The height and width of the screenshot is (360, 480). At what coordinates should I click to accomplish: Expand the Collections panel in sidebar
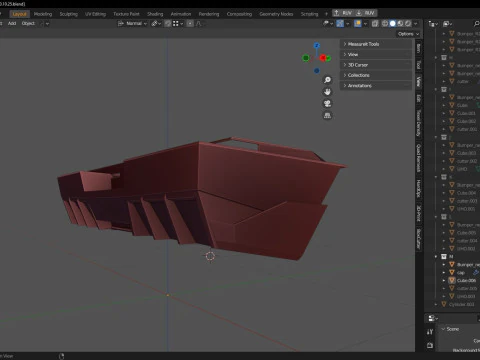click(x=376, y=75)
